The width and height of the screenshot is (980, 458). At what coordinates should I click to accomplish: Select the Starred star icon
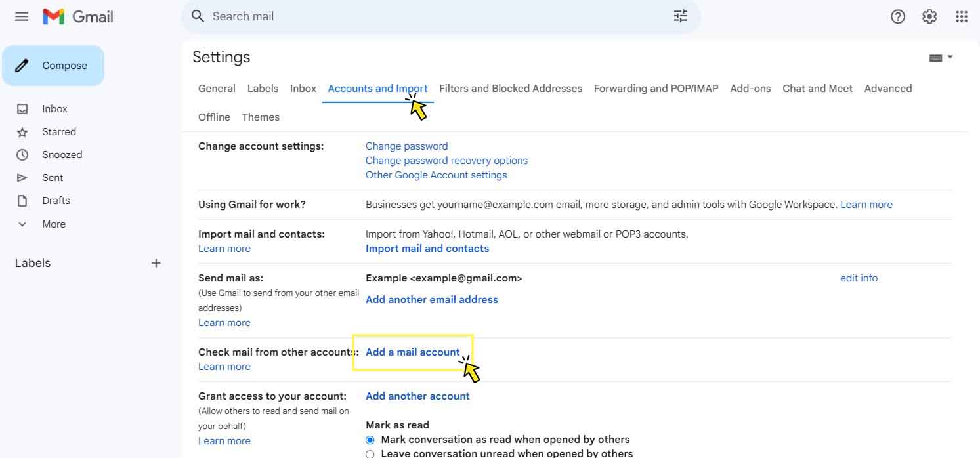pos(22,131)
